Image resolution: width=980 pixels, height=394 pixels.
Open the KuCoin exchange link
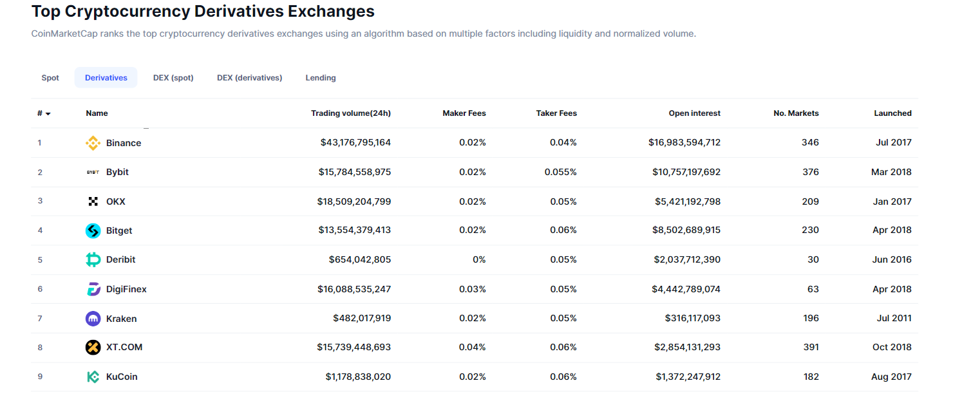122,377
